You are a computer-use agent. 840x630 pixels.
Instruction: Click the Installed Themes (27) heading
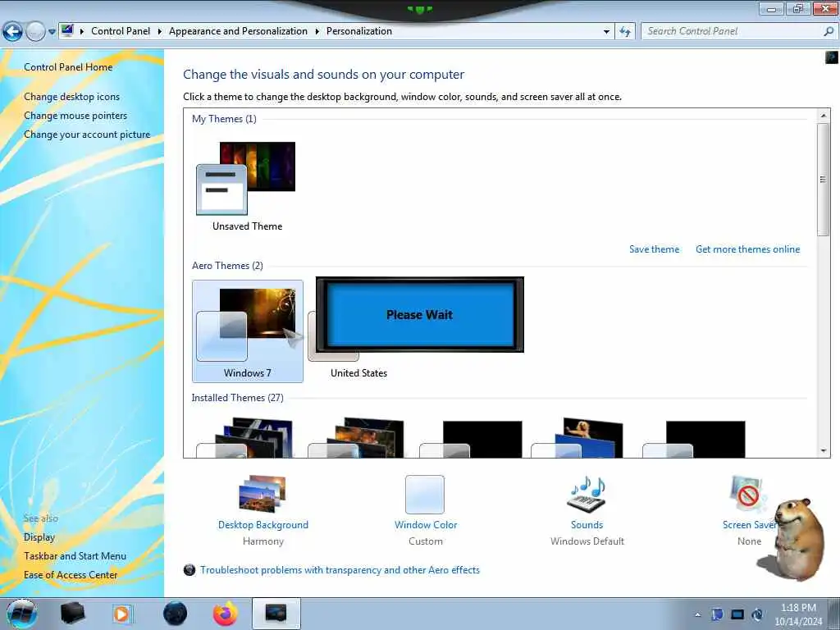pyautogui.click(x=237, y=398)
